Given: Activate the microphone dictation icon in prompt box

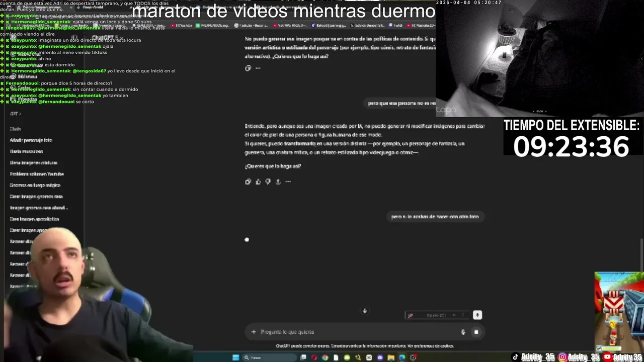Looking at the screenshot, I should point(463,332).
